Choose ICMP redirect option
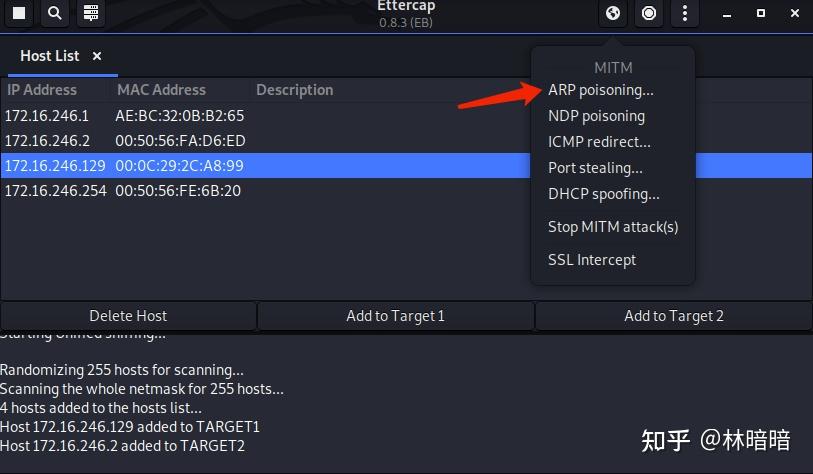The height and width of the screenshot is (474, 813). [x=599, y=142]
